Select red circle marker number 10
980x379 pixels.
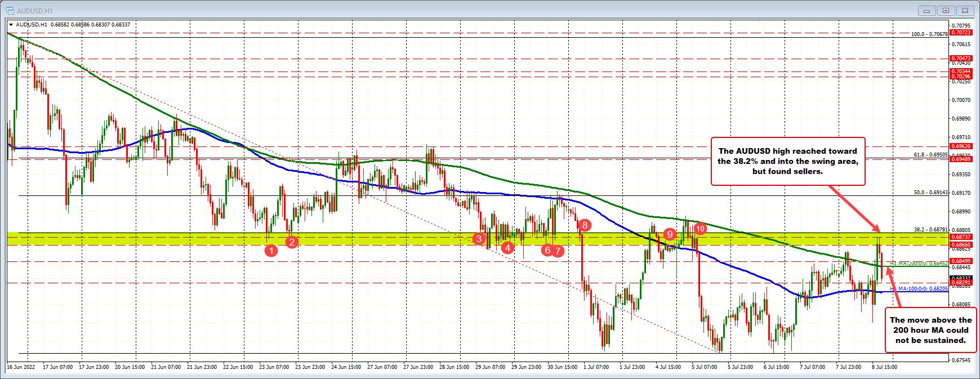(x=700, y=229)
